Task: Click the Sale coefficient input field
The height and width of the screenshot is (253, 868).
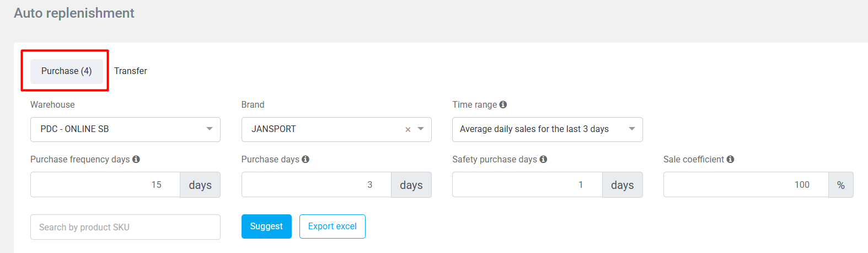Action: point(746,185)
